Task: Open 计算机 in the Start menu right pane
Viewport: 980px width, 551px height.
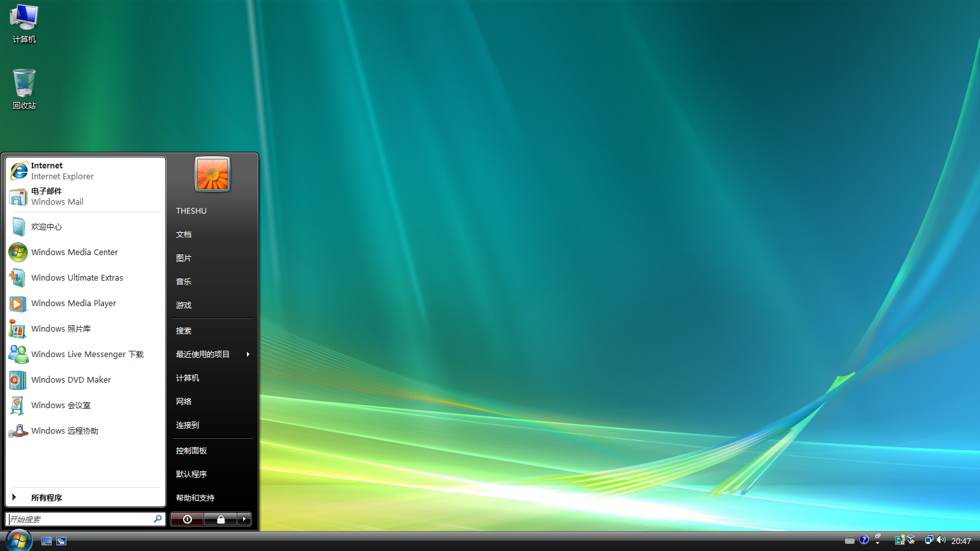Action: [x=212, y=378]
